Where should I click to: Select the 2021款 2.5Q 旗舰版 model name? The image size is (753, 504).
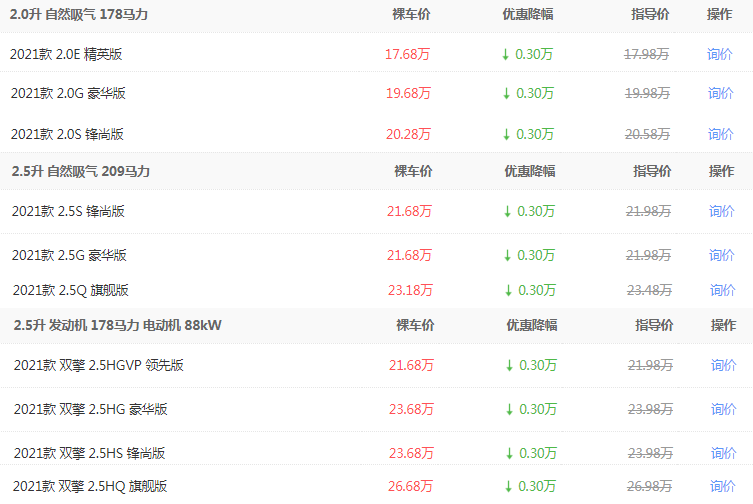70,290
